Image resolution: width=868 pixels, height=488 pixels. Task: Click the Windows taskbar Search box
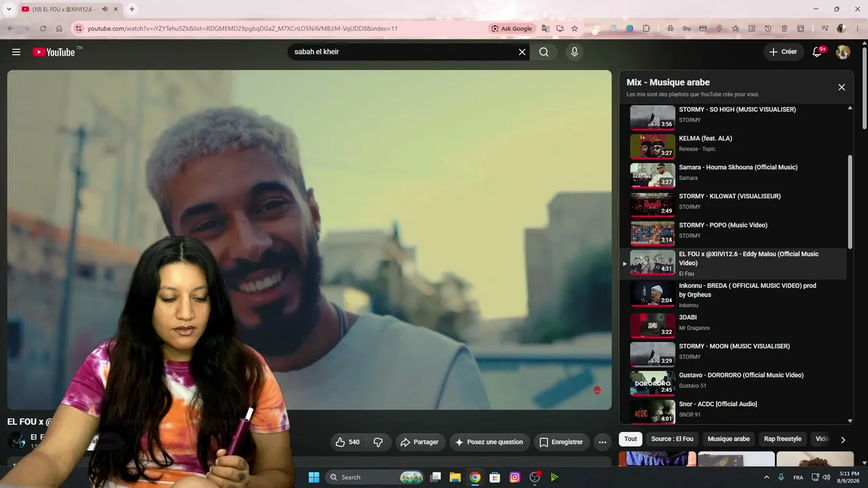tap(376, 477)
